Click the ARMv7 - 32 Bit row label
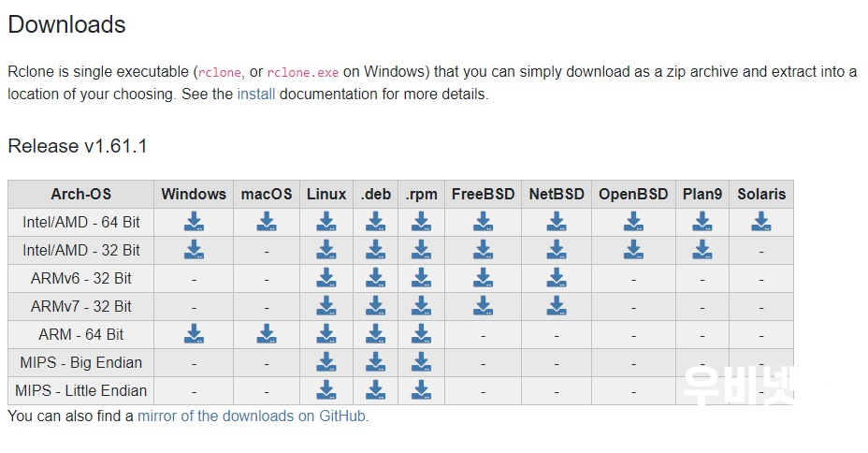868x453 pixels. [80, 306]
